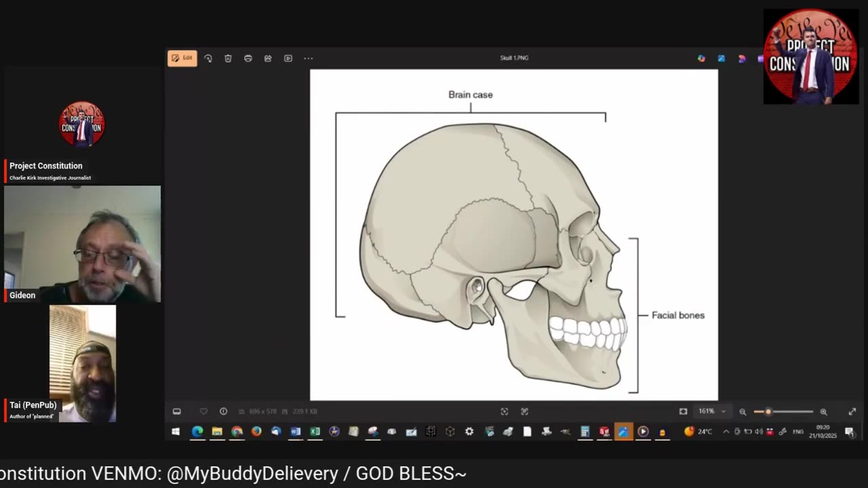Screen dimensions: 868x488
Task: Click the highlighted Photos taskbar icon
Action: point(623,432)
